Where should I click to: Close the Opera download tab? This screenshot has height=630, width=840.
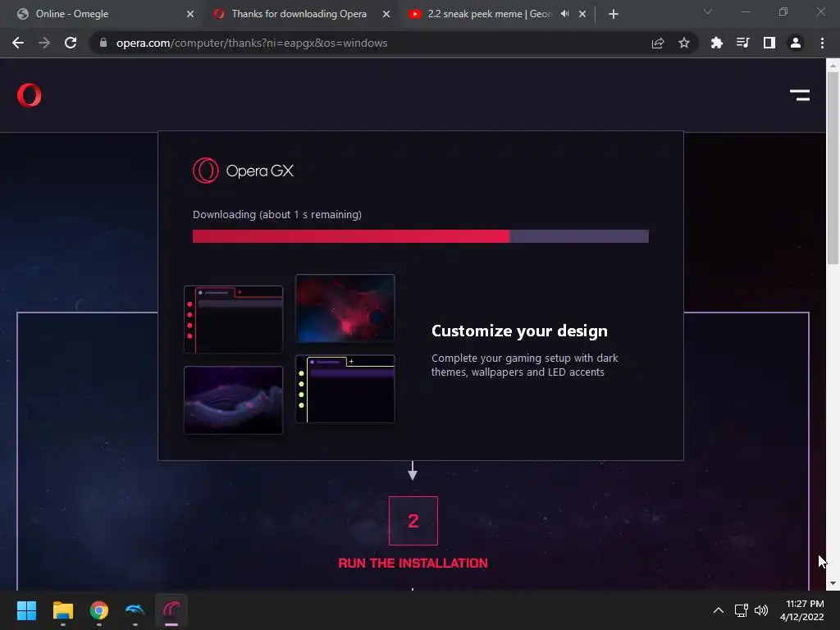386,14
